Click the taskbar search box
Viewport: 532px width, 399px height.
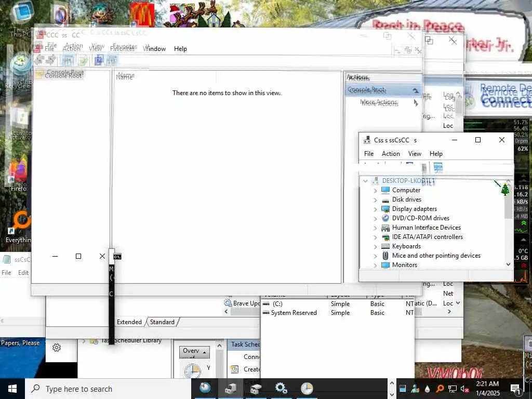(108, 389)
